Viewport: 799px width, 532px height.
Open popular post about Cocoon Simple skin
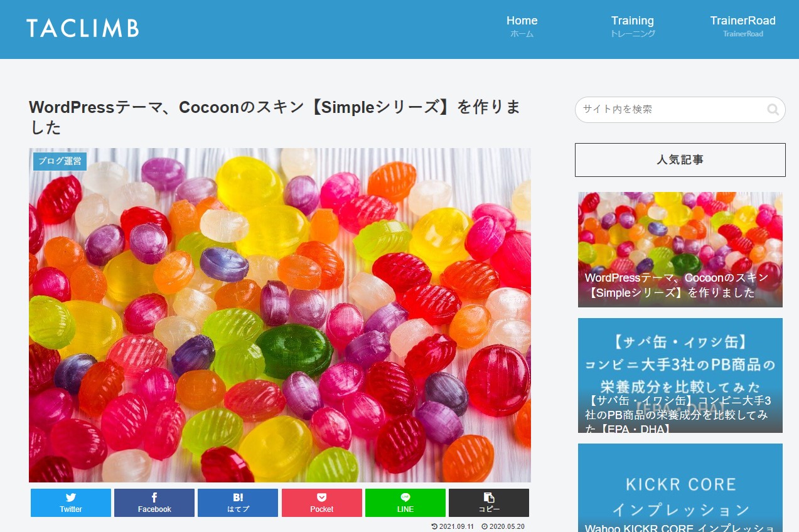click(680, 250)
